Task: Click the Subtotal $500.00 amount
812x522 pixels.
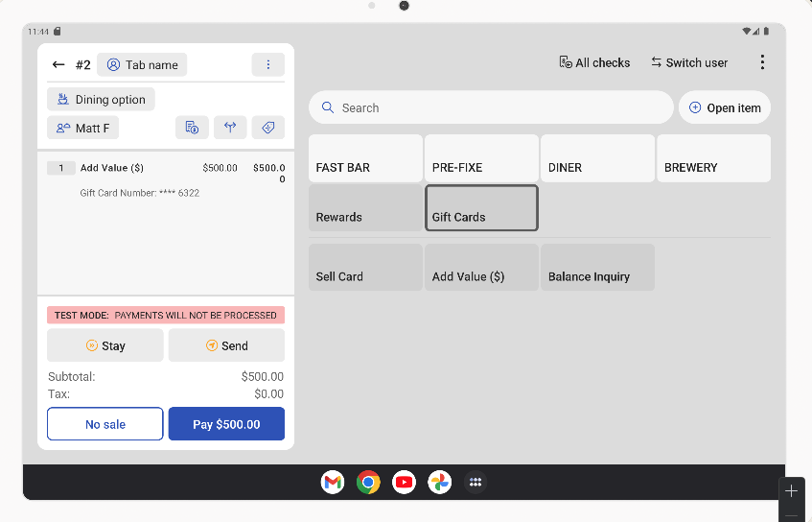Action: point(262,377)
